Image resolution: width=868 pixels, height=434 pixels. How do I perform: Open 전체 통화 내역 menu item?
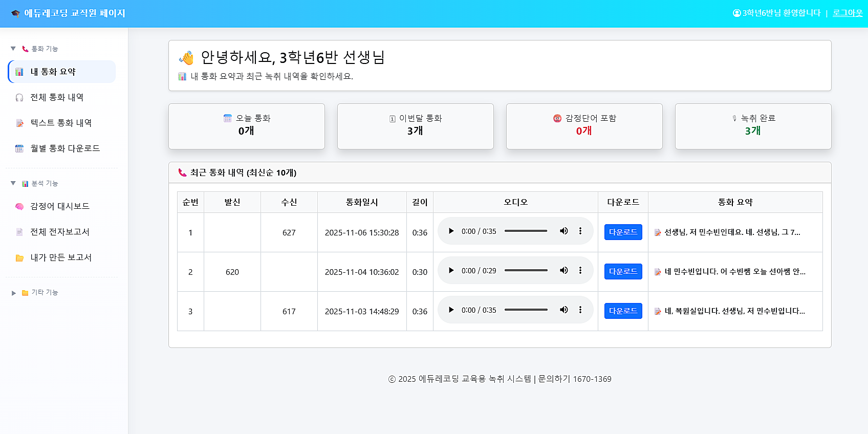pos(62,97)
